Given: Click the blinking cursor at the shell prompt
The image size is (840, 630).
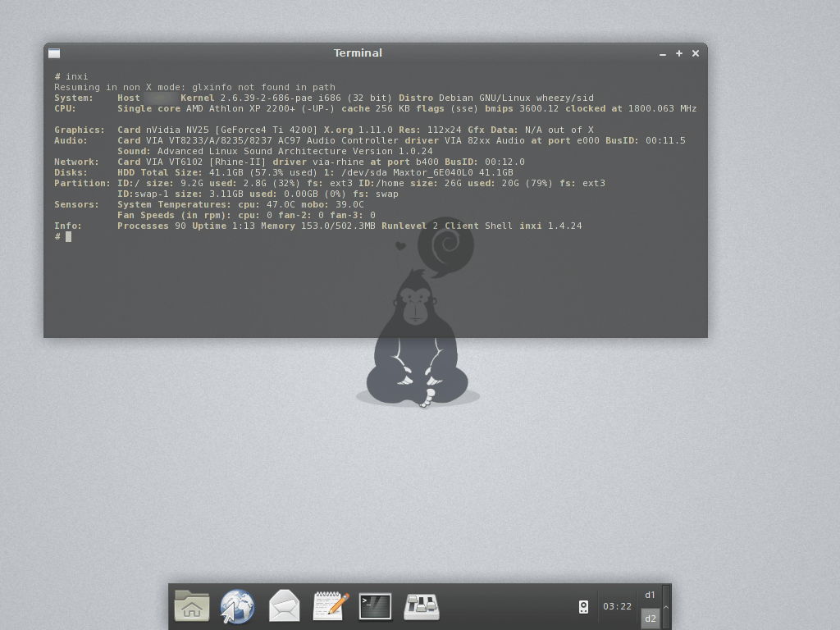Looking at the screenshot, I should pos(69,236).
